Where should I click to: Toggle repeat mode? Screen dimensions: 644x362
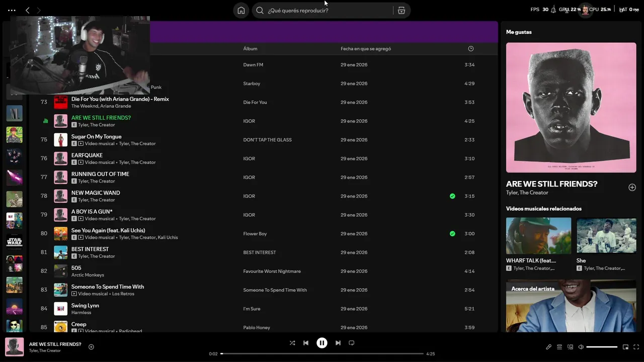click(352, 343)
